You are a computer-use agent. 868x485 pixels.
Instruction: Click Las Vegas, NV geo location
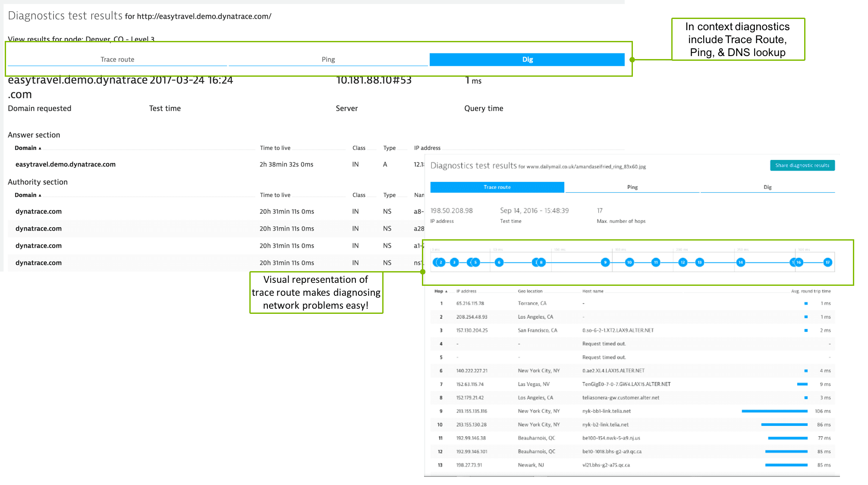point(534,384)
